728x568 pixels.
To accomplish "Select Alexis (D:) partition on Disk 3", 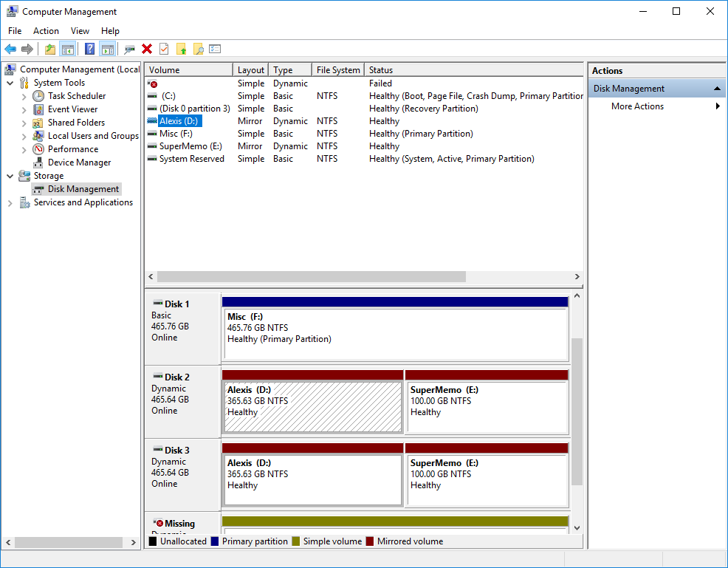I will (x=312, y=474).
